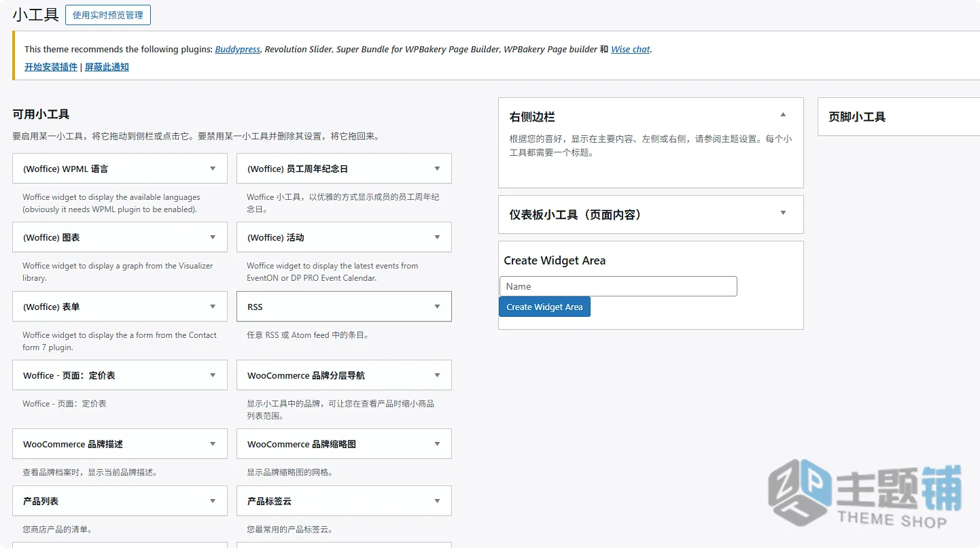Select the 产品标签云 widget title

(269, 501)
